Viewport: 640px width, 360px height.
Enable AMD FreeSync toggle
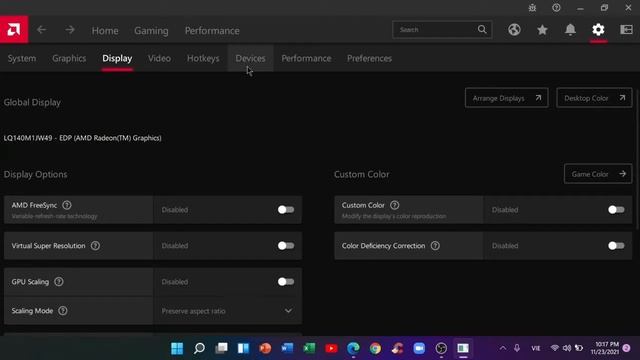286,210
